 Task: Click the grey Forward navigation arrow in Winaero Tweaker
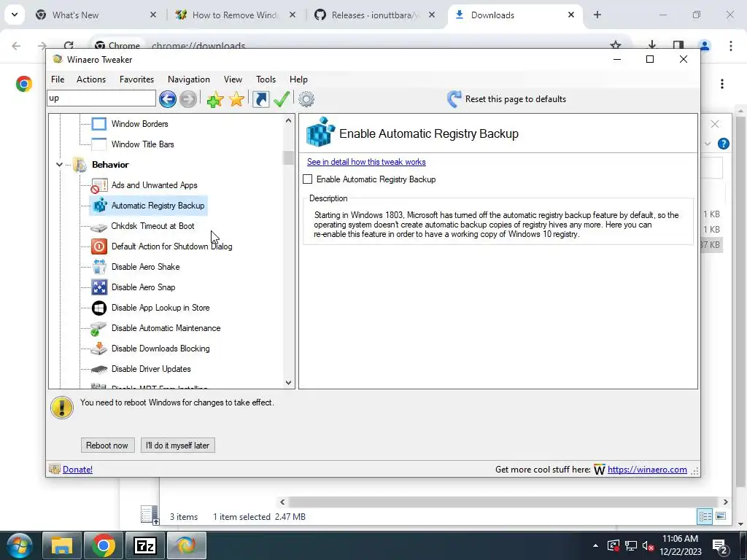coord(188,99)
